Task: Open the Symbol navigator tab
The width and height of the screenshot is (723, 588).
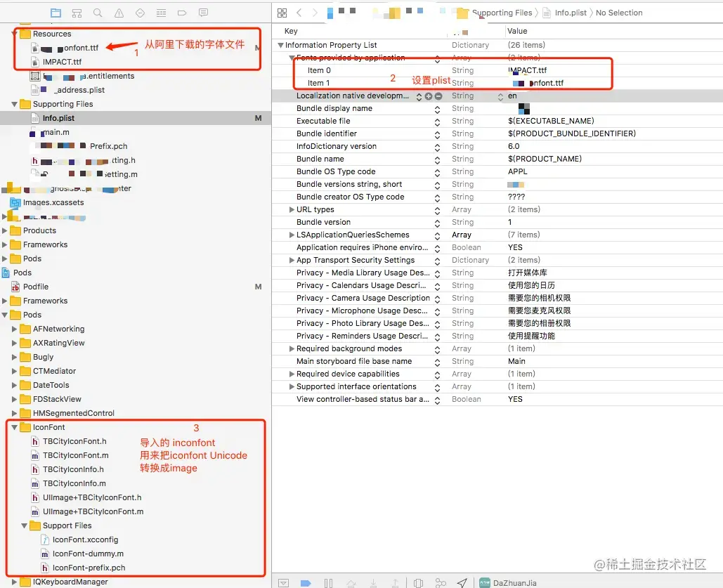Action: 77,13
